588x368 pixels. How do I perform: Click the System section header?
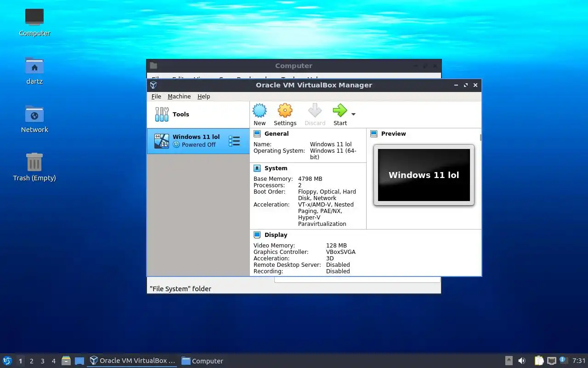(276, 168)
